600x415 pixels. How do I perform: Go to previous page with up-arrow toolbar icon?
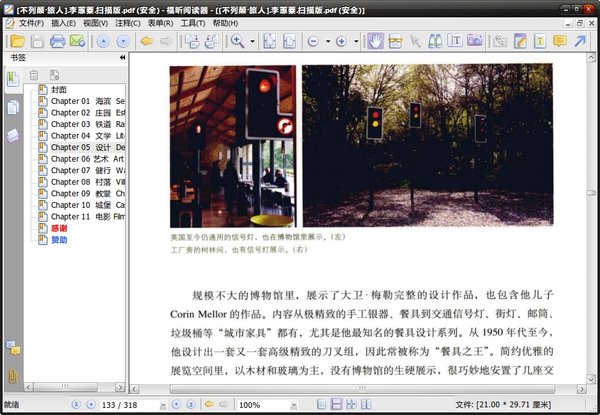tap(103, 41)
